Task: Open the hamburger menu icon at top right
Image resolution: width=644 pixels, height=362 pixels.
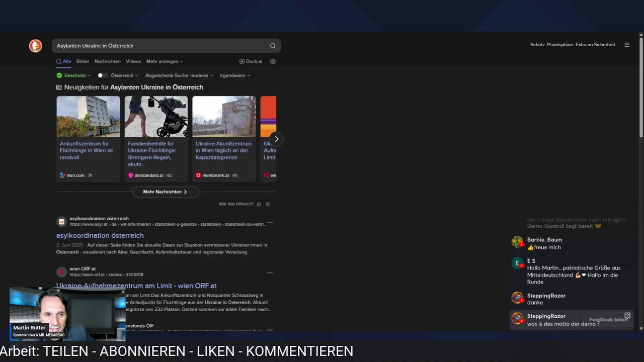Action: (x=627, y=45)
